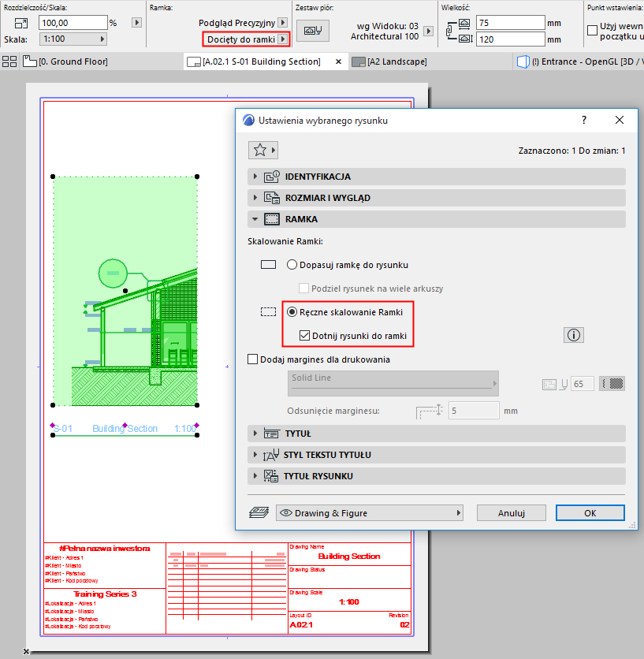Expand the TYTUŁ panel
644x659 pixels.
click(x=437, y=434)
